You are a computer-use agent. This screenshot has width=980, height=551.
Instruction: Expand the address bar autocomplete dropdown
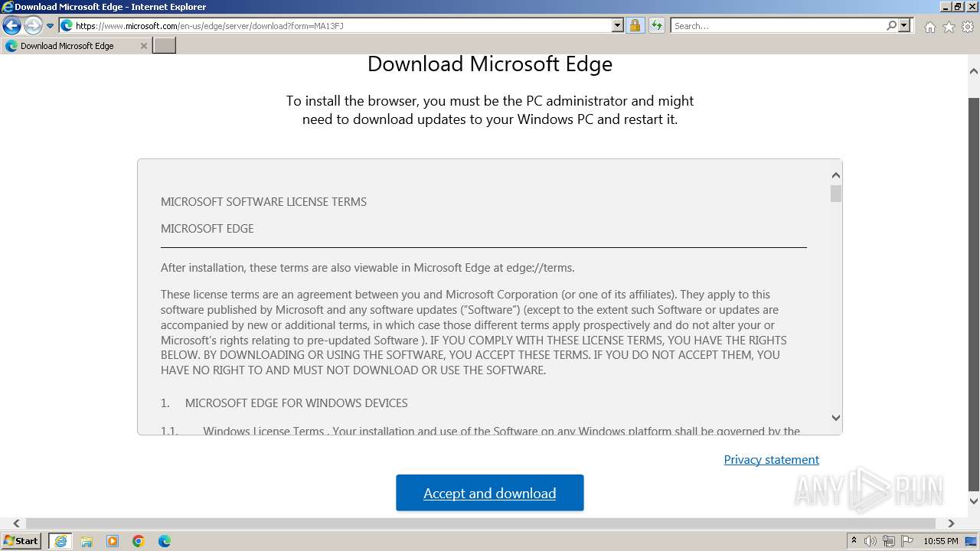(x=618, y=25)
